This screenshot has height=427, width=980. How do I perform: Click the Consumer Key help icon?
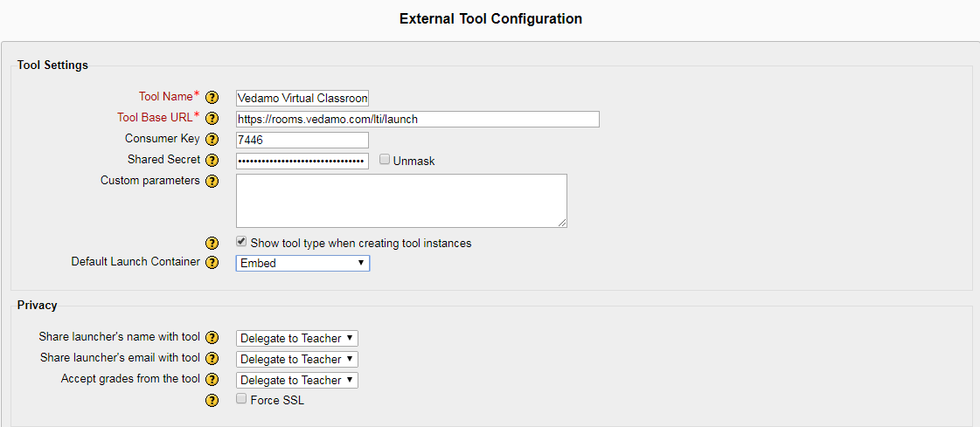[212, 139]
